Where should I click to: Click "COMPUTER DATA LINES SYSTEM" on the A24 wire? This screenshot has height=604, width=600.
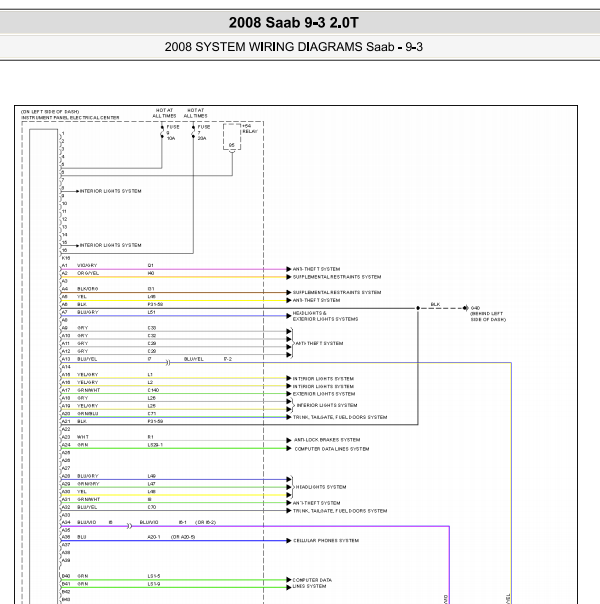click(332, 449)
